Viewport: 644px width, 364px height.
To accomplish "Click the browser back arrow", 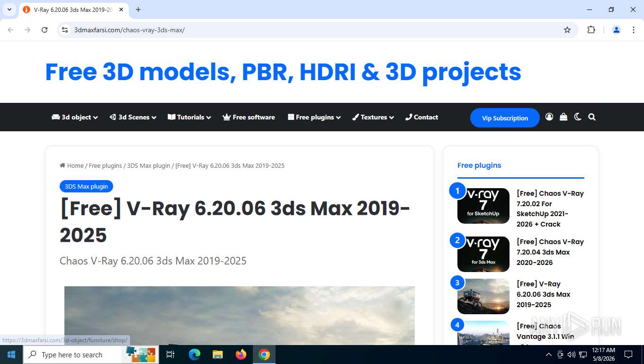I will coord(10,30).
